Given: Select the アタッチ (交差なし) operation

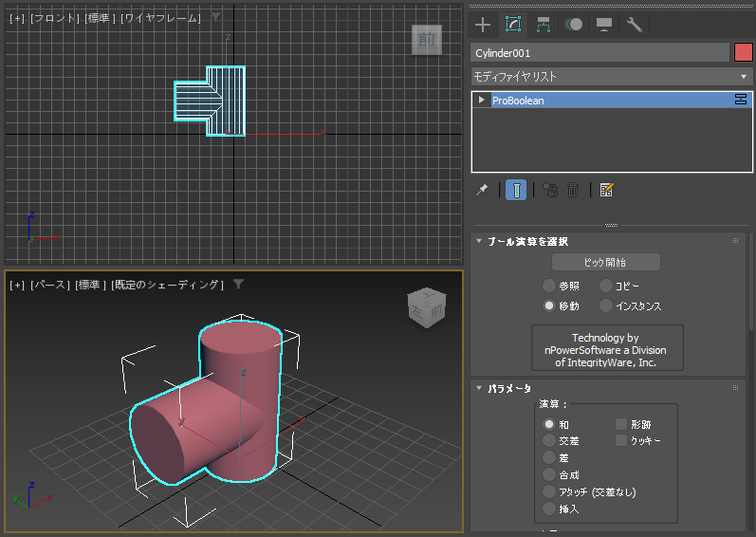Looking at the screenshot, I should coord(549,491).
